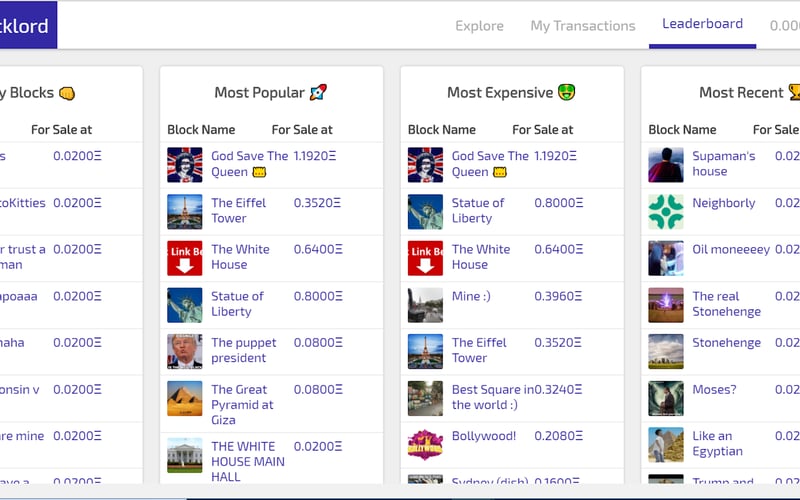Open the Oil moneeeey link
The width and height of the screenshot is (800, 500).
(731, 249)
